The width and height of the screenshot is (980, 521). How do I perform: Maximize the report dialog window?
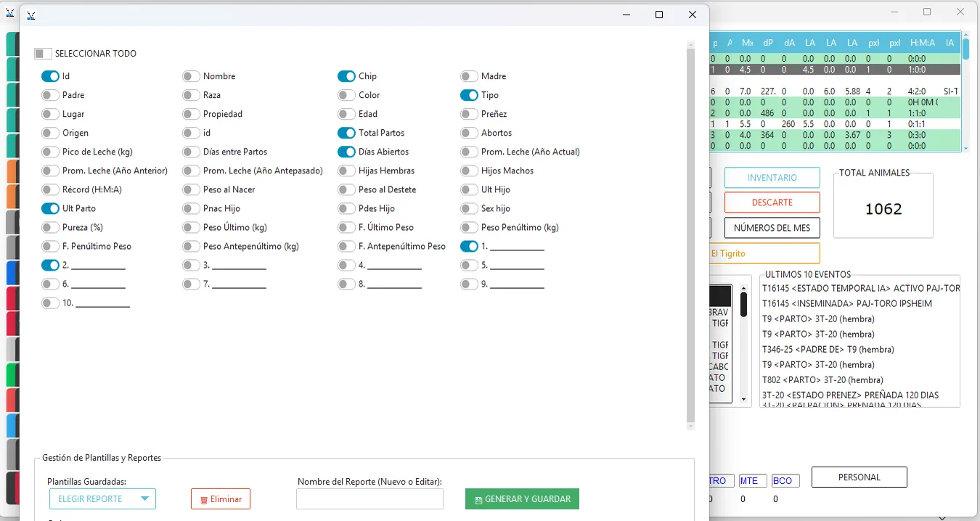659,15
